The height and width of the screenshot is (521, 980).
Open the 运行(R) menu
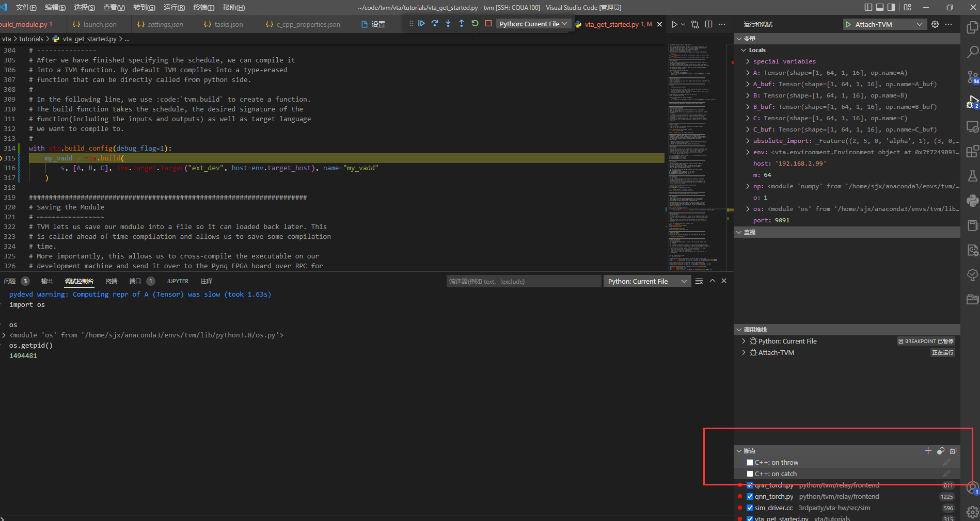(x=174, y=7)
